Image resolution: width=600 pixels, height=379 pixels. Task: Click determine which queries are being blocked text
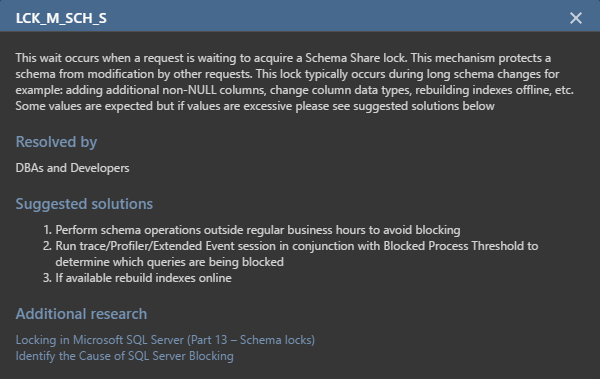tap(170, 262)
